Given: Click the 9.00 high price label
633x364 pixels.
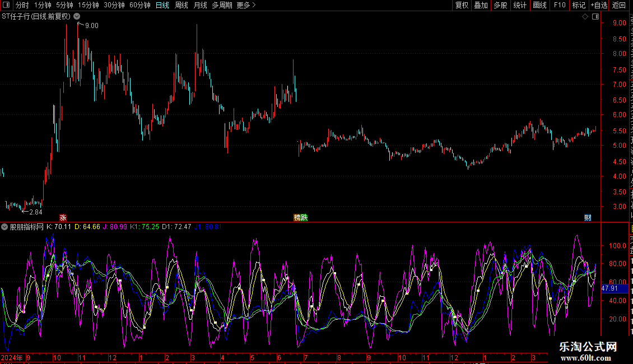Looking at the screenshot, I should pyautogui.click(x=92, y=25).
